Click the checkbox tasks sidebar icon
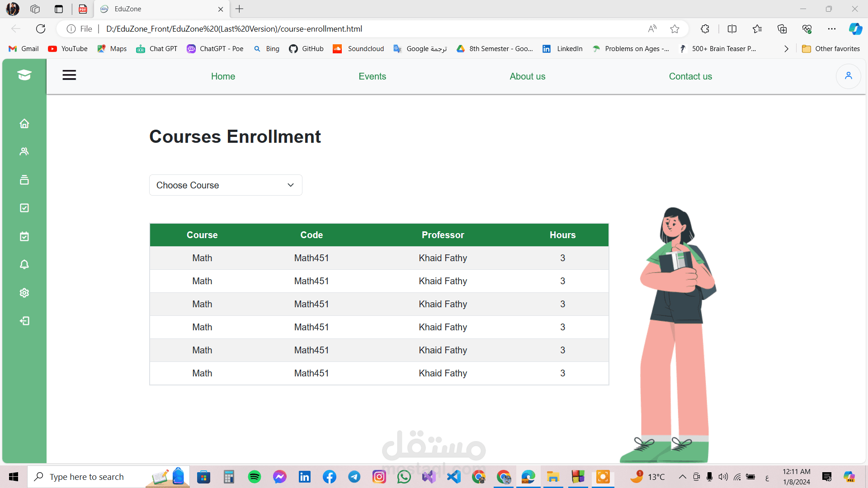Image resolution: width=868 pixels, height=488 pixels. [24, 208]
